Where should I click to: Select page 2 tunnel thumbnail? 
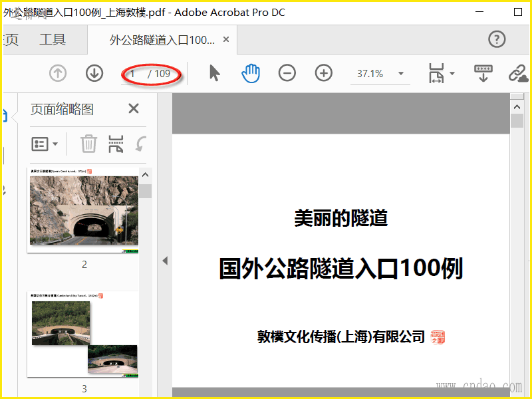point(83,210)
